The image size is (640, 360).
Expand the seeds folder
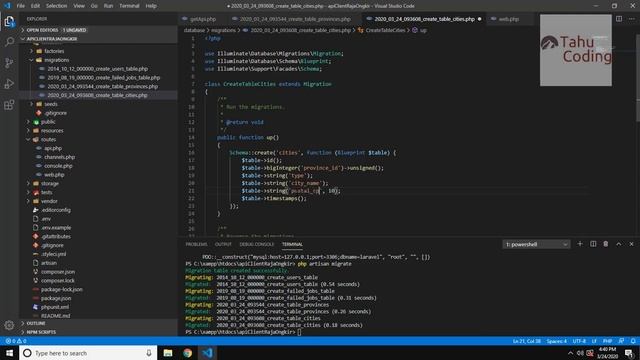pos(51,104)
